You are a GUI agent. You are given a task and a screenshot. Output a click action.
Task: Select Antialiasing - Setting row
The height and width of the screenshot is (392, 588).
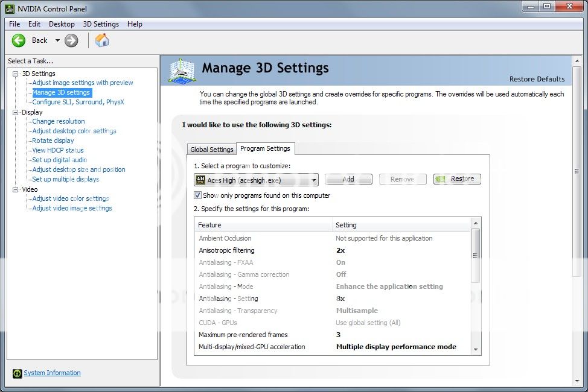pyautogui.click(x=333, y=299)
